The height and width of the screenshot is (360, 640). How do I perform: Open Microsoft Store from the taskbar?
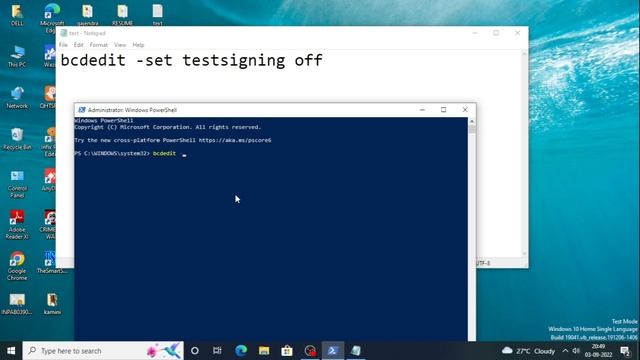pos(287,351)
